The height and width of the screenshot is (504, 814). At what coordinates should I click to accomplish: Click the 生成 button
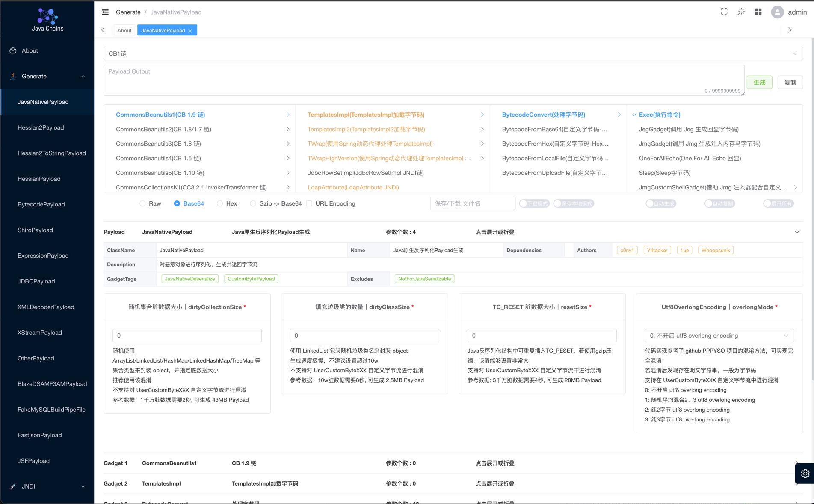coord(759,82)
